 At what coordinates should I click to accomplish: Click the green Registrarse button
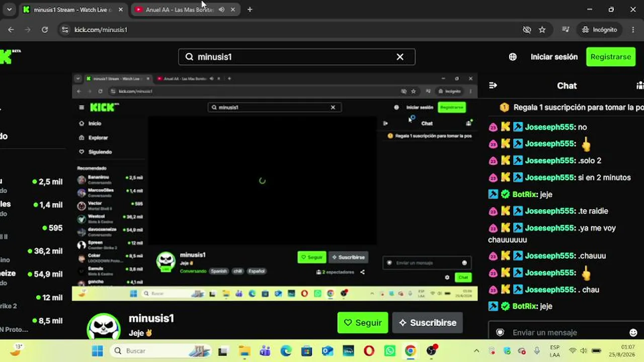[x=611, y=57]
